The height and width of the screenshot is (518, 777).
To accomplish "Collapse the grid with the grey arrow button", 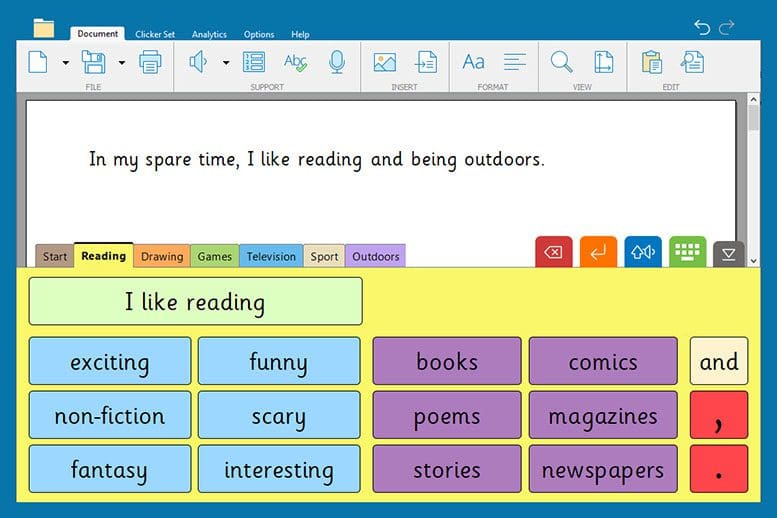I will coord(728,254).
